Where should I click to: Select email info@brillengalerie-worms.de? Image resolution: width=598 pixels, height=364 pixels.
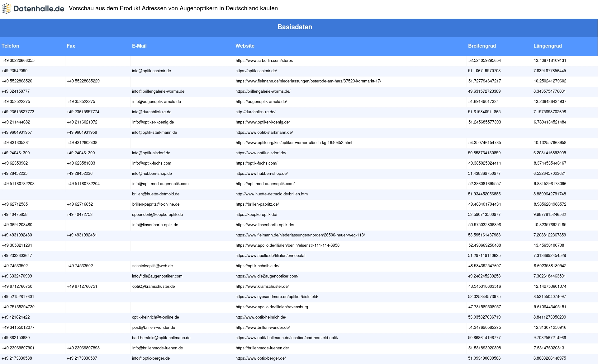158,91
